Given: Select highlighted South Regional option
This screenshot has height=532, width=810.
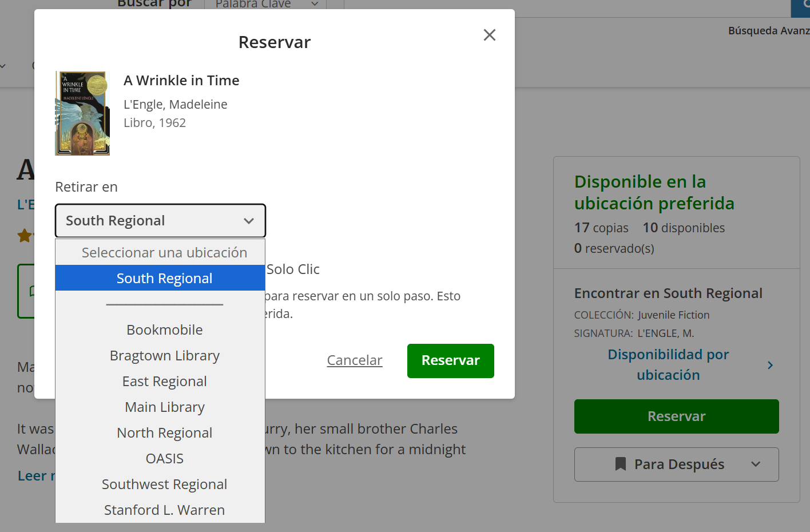Looking at the screenshot, I should 164,279.
